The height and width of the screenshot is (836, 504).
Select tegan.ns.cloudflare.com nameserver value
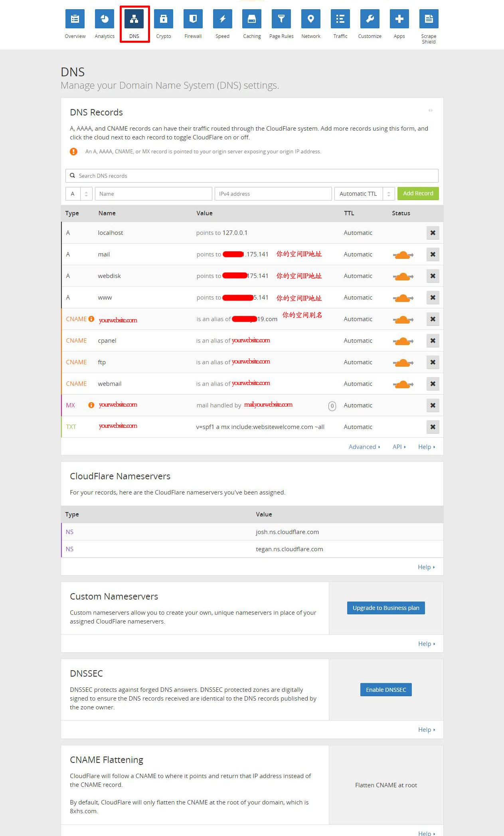289,549
